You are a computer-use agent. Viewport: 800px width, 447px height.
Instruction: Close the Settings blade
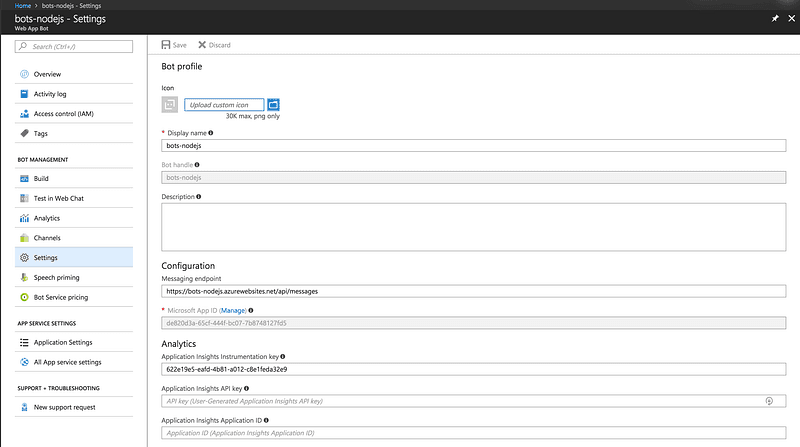pos(791,18)
